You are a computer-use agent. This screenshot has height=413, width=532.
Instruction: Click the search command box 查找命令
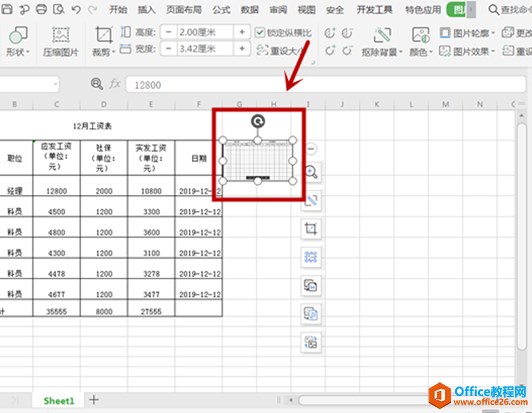click(510, 10)
